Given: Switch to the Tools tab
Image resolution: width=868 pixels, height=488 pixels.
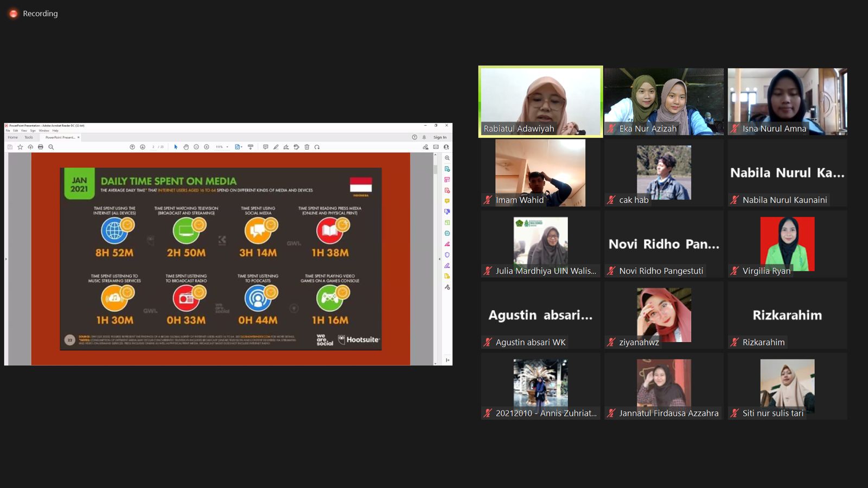Looking at the screenshot, I should pos(29,137).
